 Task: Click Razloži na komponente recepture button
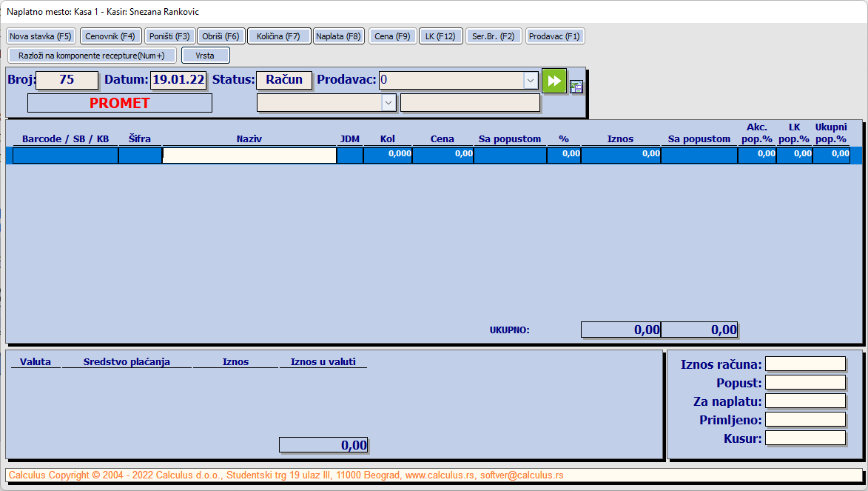click(x=92, y=56)
